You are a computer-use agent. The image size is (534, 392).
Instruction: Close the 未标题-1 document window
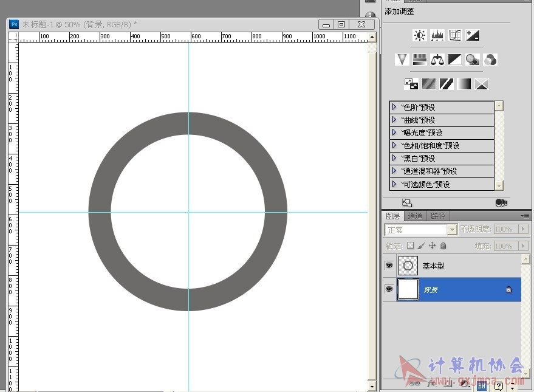tap(361, 24)
